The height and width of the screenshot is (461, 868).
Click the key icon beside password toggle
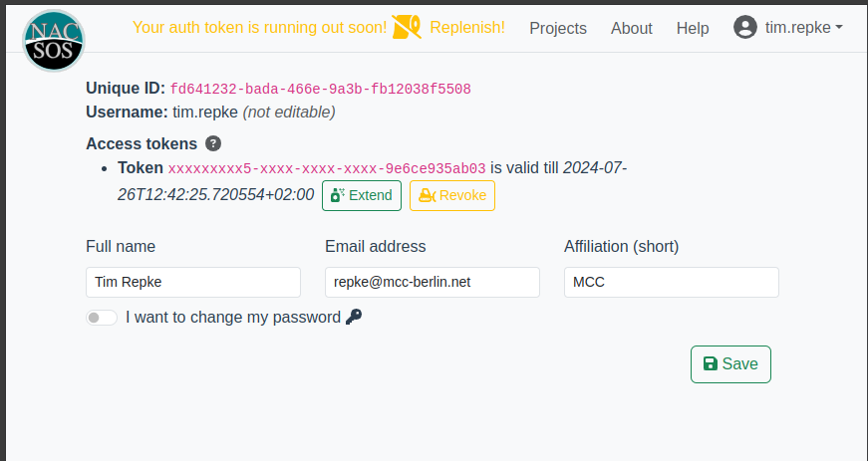coord(354,318)
